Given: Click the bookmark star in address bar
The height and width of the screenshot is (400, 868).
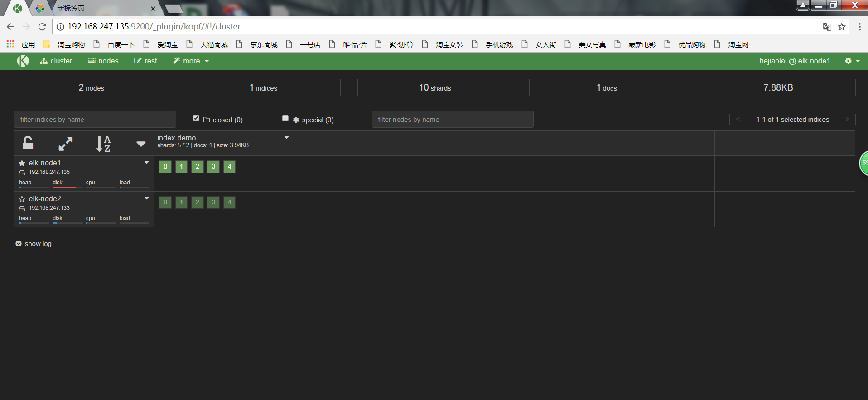Looking at the screenshot, I should (x=842, y=27).
